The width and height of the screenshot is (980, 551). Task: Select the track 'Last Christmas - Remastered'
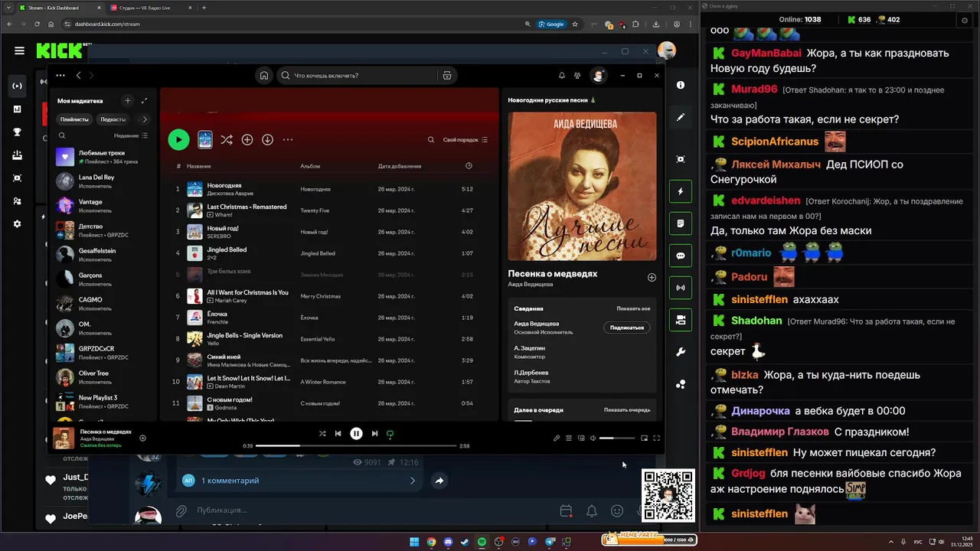329,210
